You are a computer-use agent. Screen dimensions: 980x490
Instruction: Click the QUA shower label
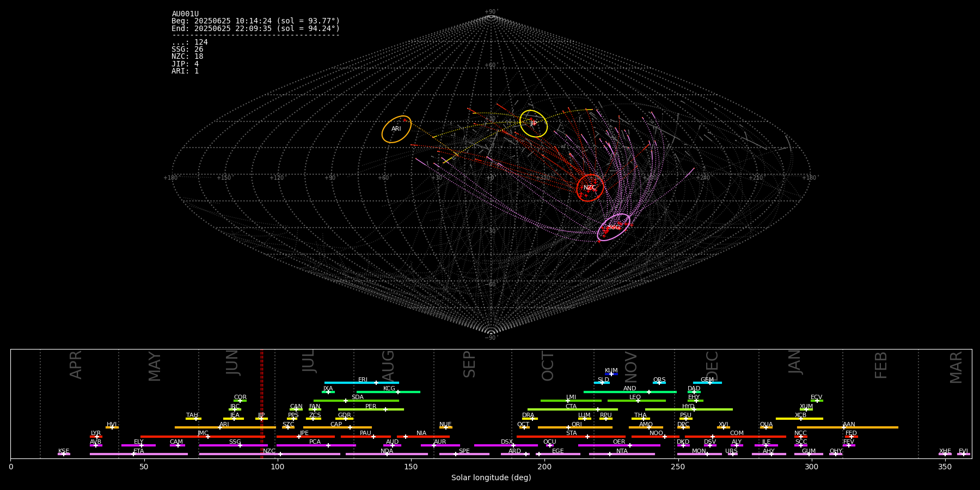pyautogui.click(x=767, y=425)
